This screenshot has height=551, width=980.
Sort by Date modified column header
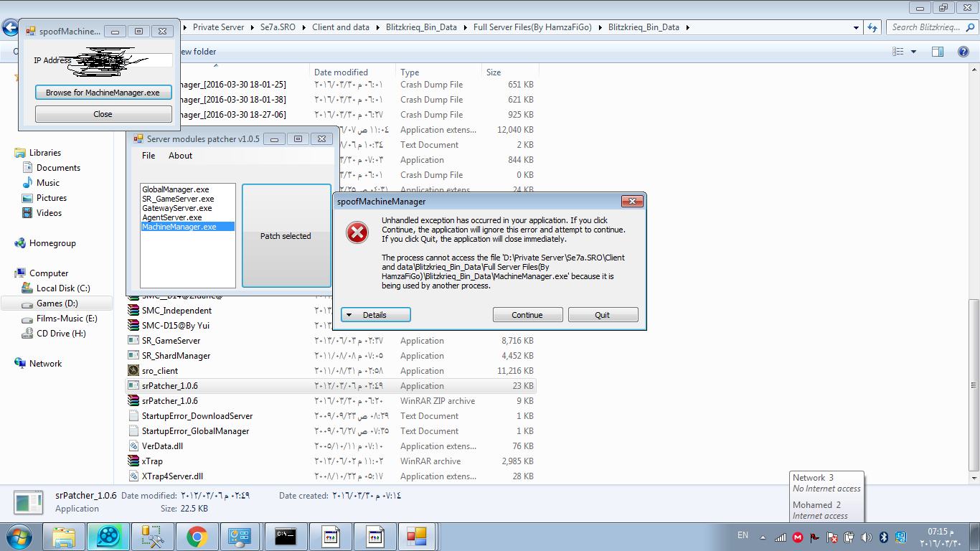352,72
